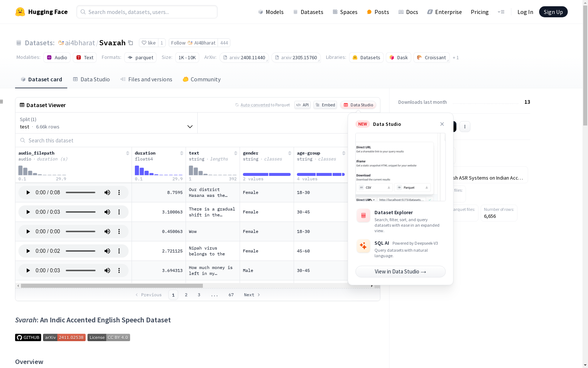Go to the Next page of rows

point(252,295)
